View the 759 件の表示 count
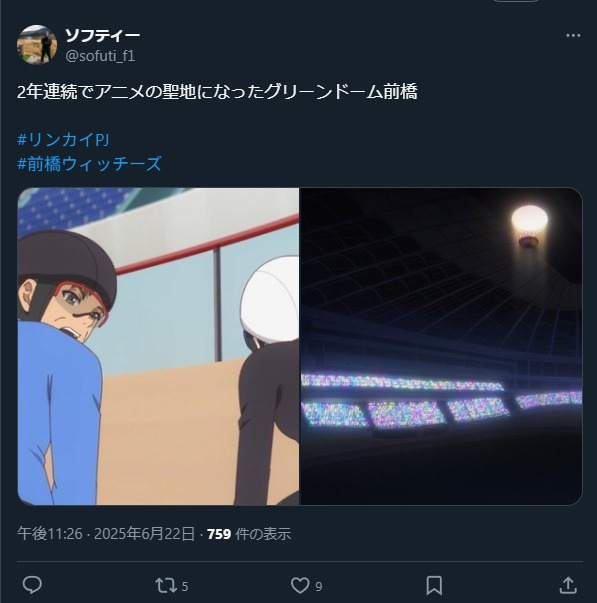The image size is (597, 603). 249,534
